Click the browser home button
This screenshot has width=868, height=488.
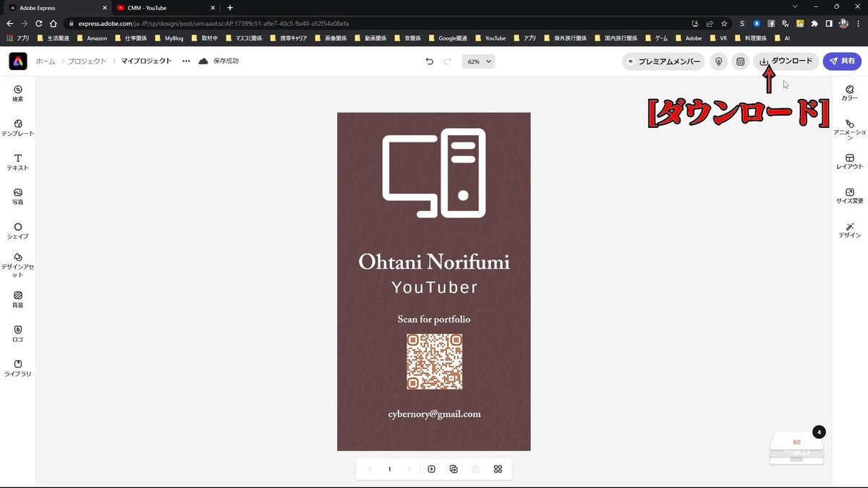53,23
